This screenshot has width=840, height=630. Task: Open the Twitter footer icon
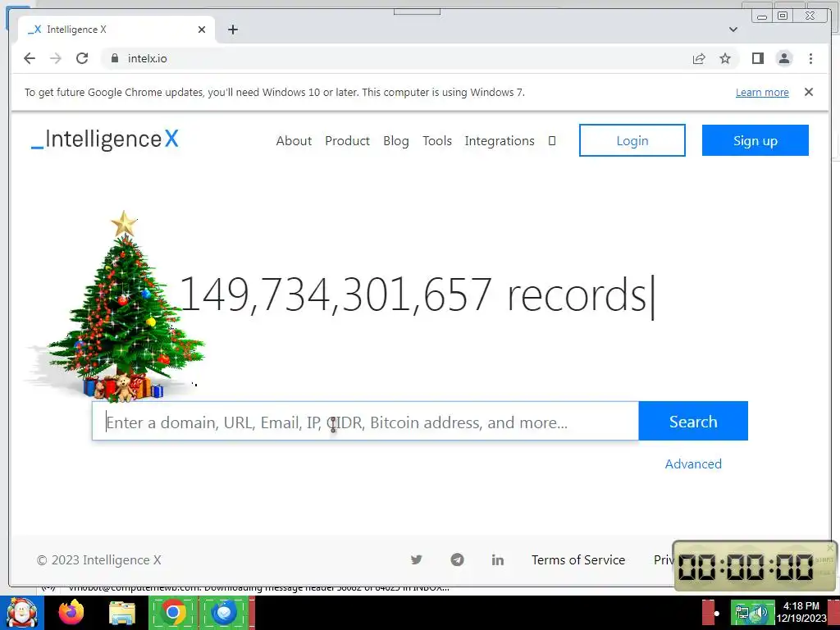coord(416,559)
